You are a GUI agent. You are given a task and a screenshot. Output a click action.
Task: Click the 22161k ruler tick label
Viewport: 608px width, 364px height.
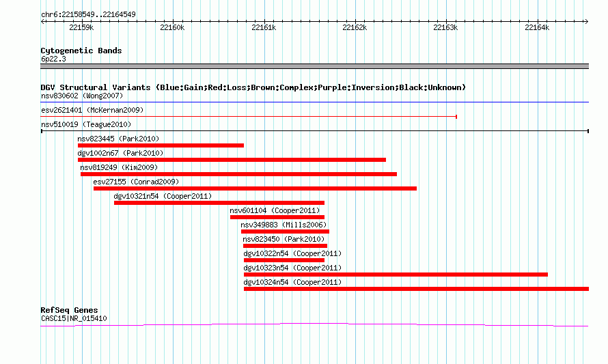(264, 27)
